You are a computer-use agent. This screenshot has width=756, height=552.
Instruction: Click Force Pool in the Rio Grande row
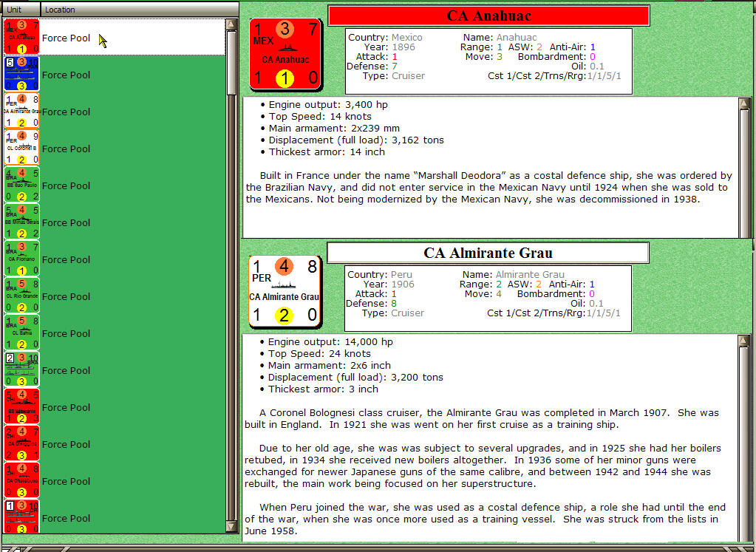click(66, 296)
